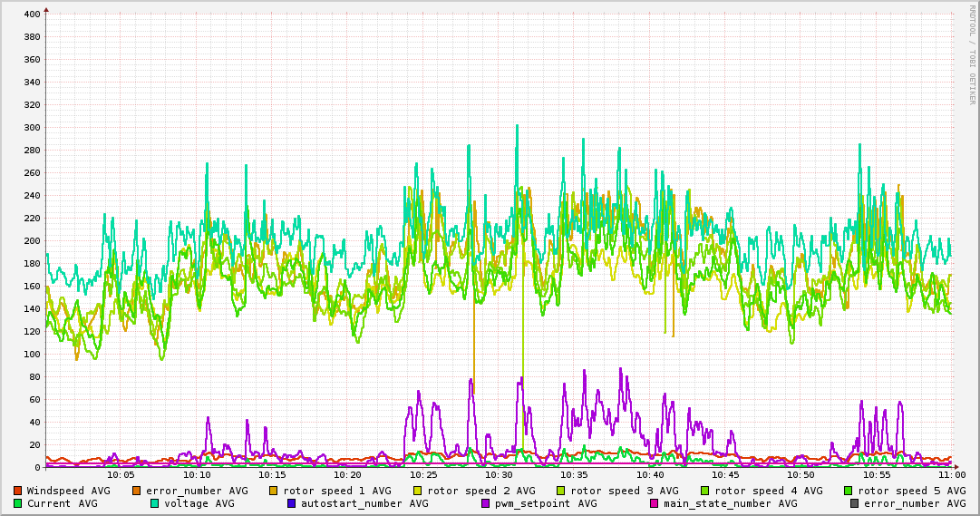Click the rotor speed 3 AVG legend label
This screenshot has height=516, width=980.
coord(624,491)
